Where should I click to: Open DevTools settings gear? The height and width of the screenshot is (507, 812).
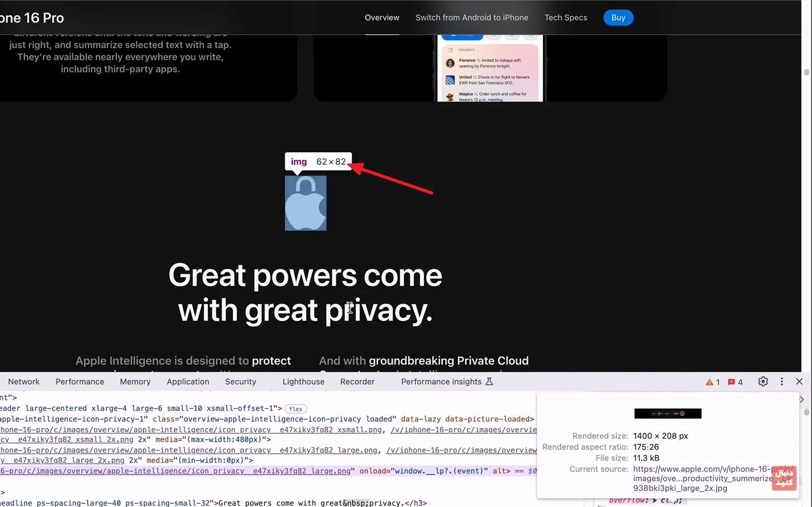(763, 382)
